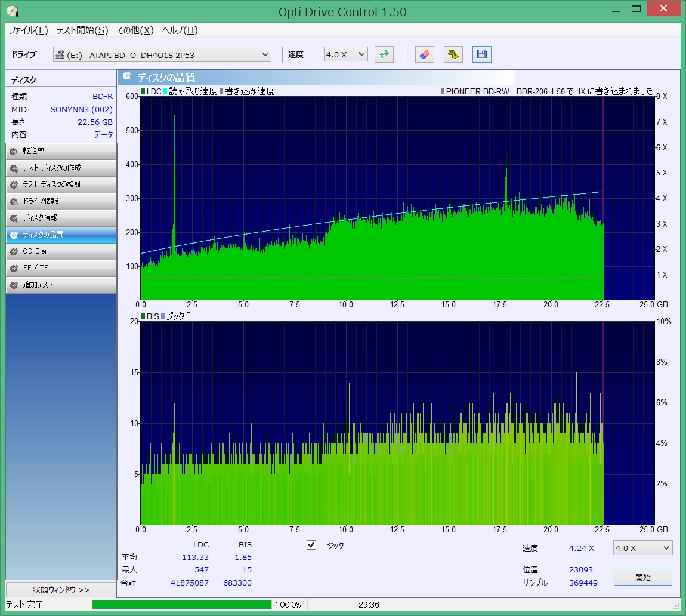Open the テスト開始(S) menu
This screenshot has height=616, width=686.
pos(82,30)
